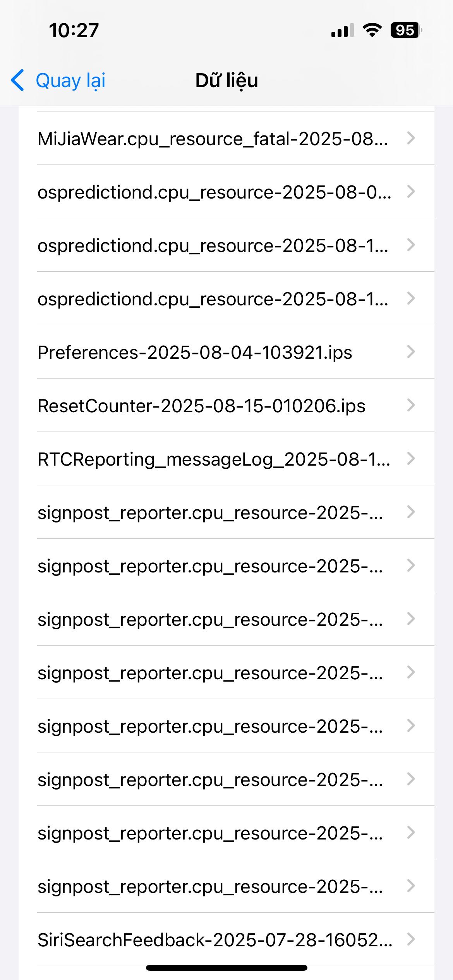Image resolution: width=453 pixels, height=980 pixels.
Task: Open the first signpost_reporter.cpu_resource entry
Action: (x=210, y=512)
